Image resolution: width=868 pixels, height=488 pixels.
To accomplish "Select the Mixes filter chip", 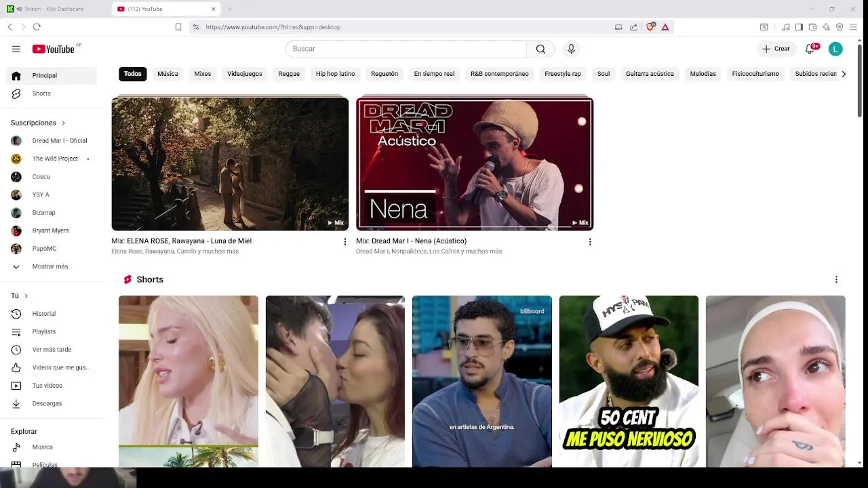I will point(203,74).
